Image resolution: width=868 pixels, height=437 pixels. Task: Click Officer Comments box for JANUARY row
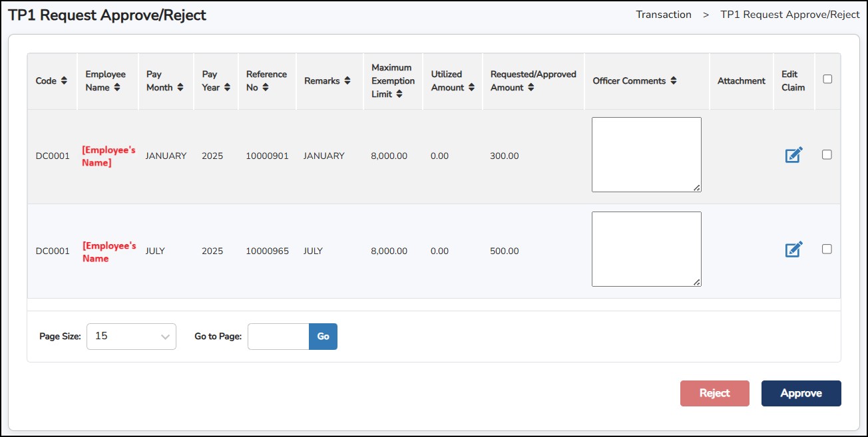646,154
